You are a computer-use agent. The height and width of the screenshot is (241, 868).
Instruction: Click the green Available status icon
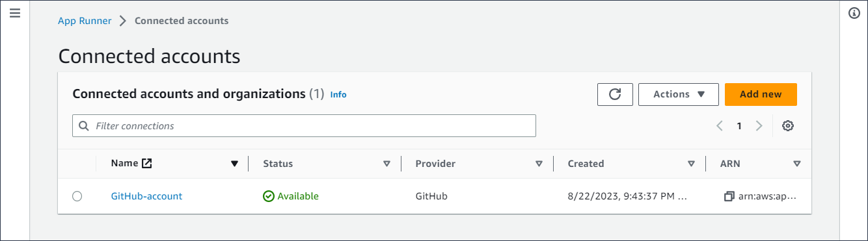click(269, 196)
